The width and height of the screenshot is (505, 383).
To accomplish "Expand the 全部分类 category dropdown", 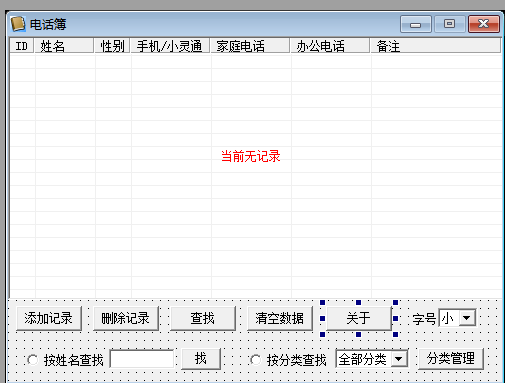I will tap(399, 359).
